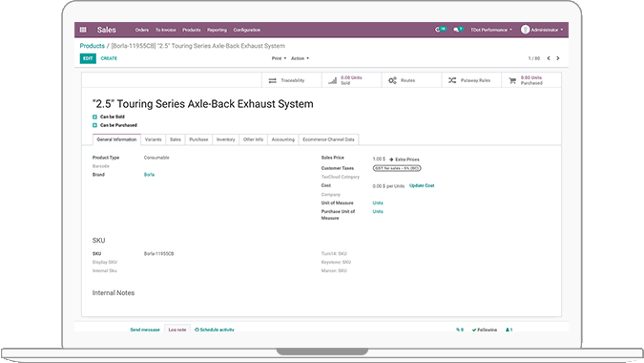Screen dimensions: 644x363
Task: Click the Putaway Rules stat button label
Action: (x=476, y=80)
